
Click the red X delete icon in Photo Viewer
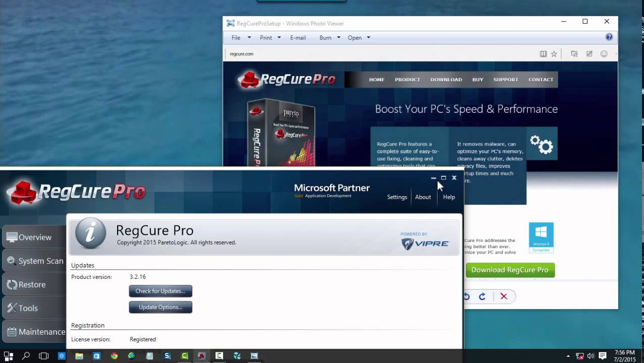pyautogui.click(x=504, y=296)
